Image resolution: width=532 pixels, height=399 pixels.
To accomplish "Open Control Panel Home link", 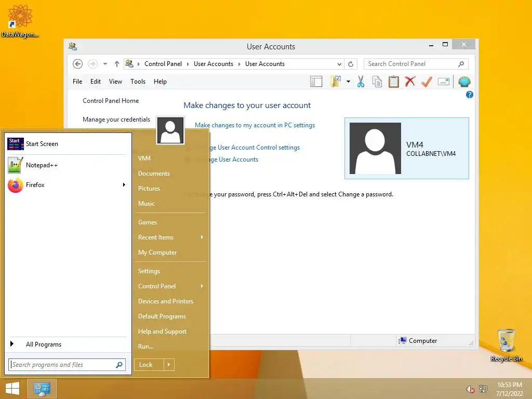I will 111,101.
